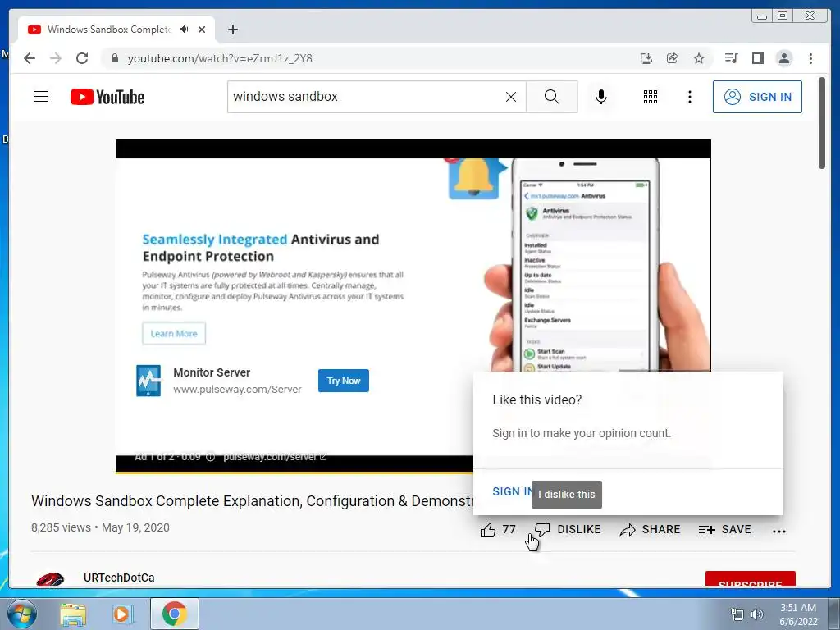Click the page vertical scrollbar

click(822, 123)
